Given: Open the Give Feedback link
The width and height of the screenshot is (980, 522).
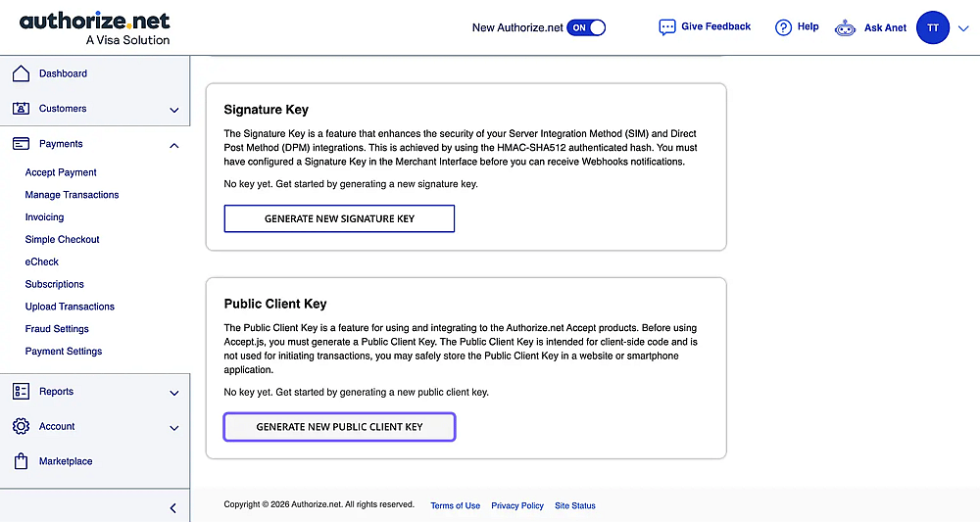Looking at the screenshot, I should (715, 26).
